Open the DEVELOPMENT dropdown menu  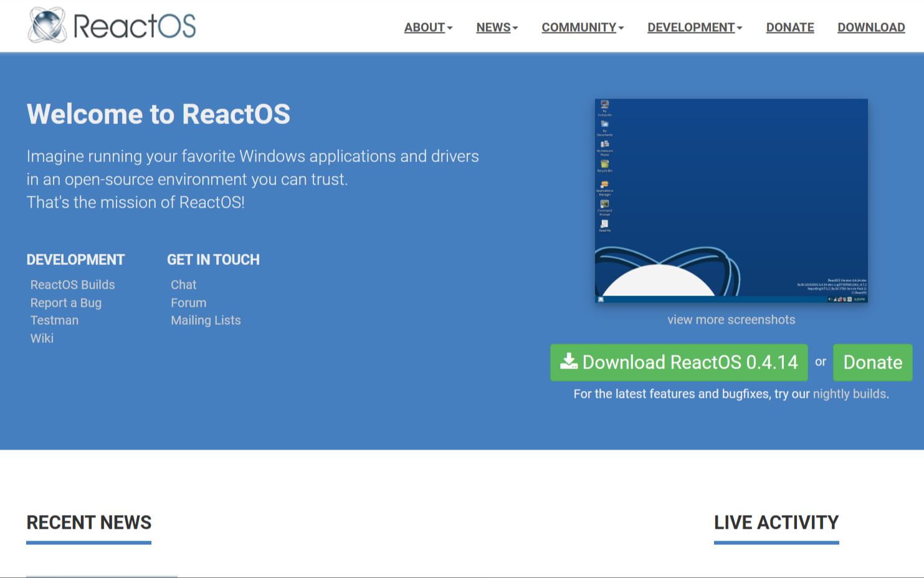[x=695, y=27]
